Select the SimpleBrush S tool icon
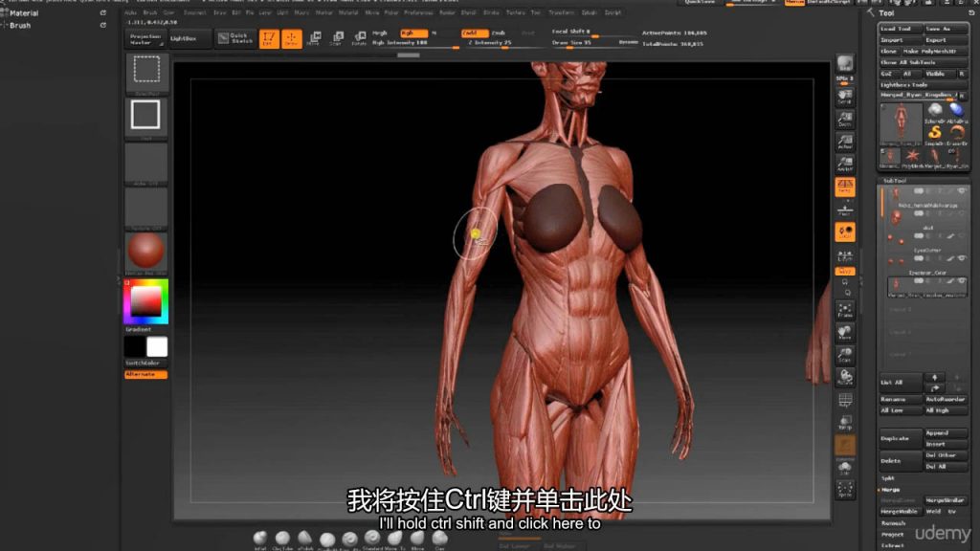980x551 pixels. [934, 133]
